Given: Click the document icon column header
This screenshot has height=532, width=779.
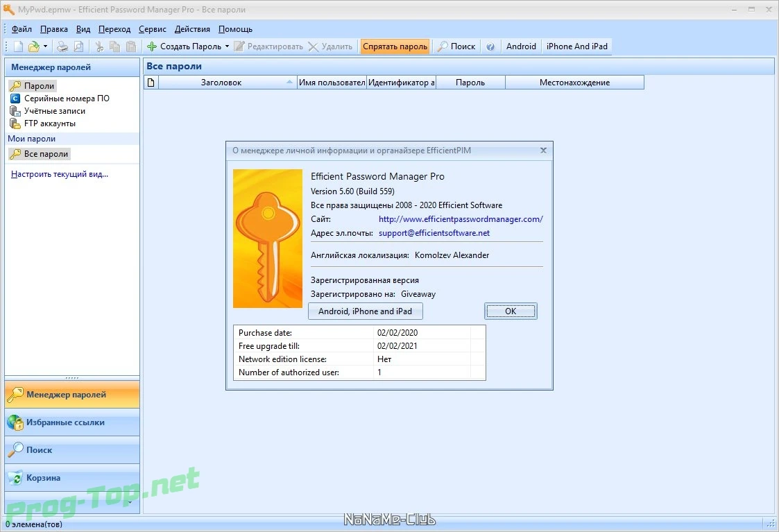Looking at the screenshot, I should coord(151,83).
